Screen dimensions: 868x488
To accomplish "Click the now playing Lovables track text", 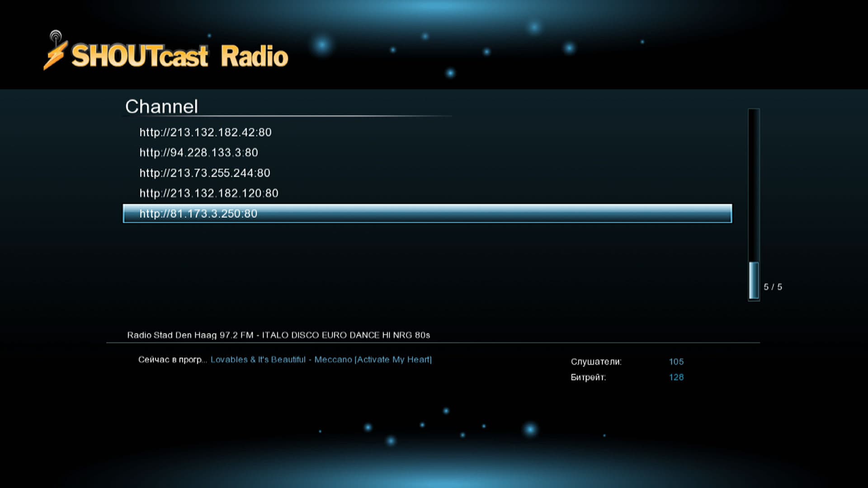I will 321,360.
